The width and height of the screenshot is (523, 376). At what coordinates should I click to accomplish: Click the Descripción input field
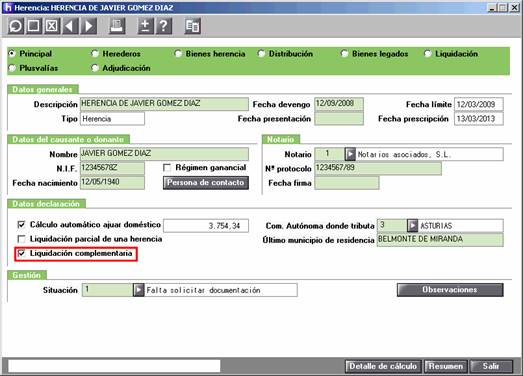(164, 104)
